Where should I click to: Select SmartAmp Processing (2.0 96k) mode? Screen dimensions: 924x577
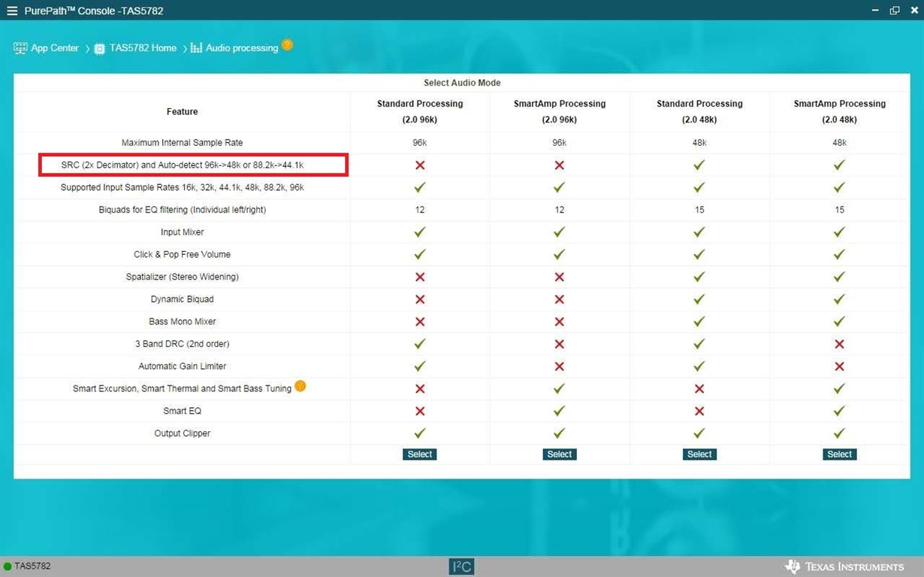pos(560,454)
